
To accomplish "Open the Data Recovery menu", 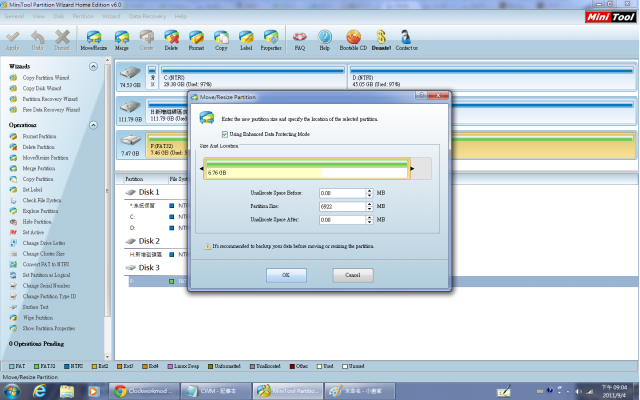I will (x=147, y=16).
